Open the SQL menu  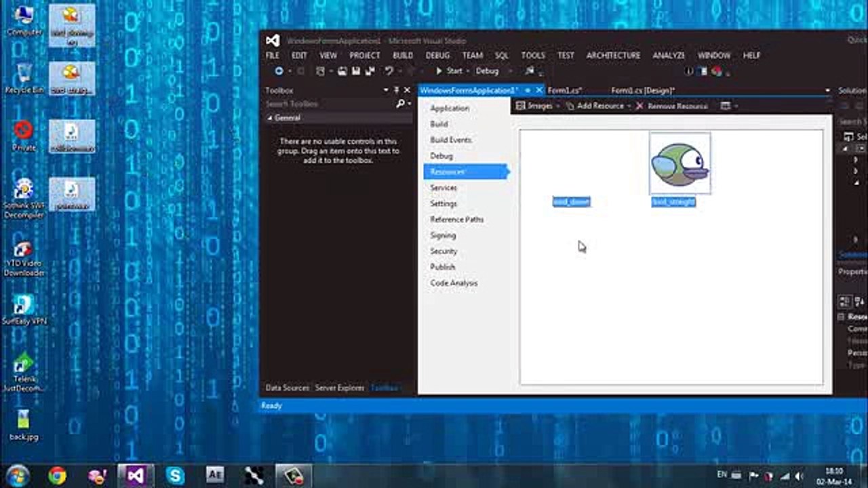[x=502, y=56]
